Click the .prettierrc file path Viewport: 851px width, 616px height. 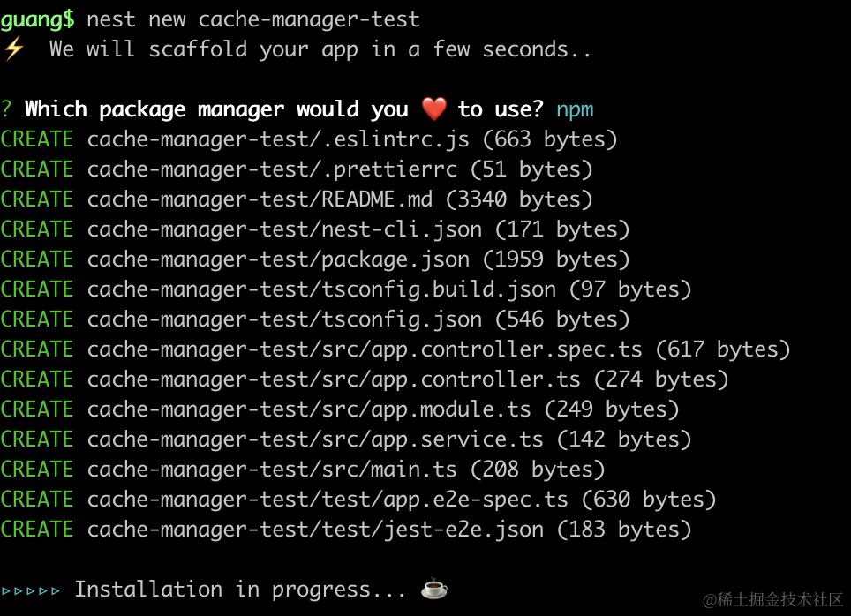pos(272,169)
